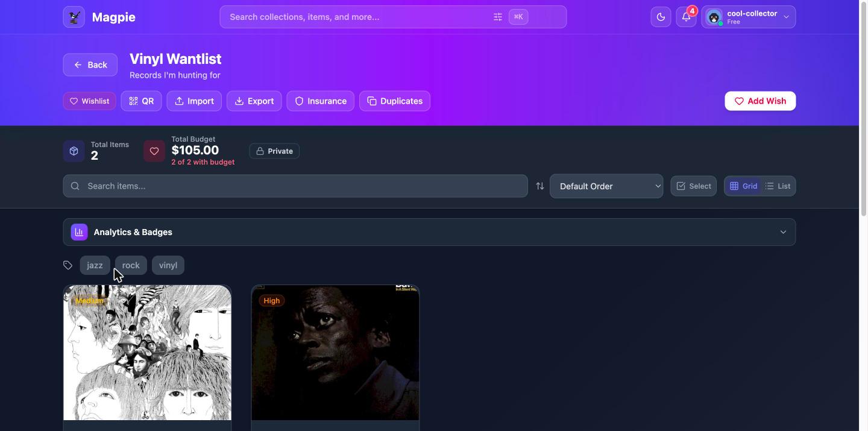Click the Wishlist heart badge
The image size is (868, 431).
point(90,101)
